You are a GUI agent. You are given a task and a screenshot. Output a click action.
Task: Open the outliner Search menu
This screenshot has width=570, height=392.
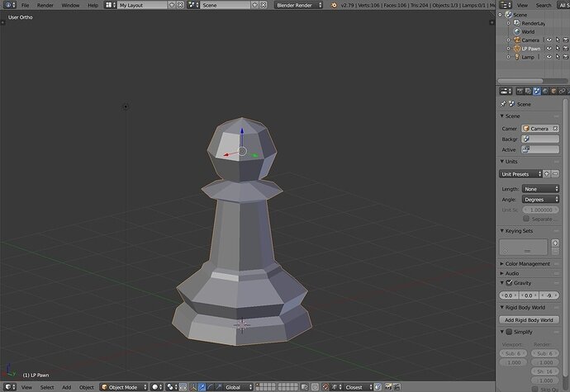[x=544, y=5]
